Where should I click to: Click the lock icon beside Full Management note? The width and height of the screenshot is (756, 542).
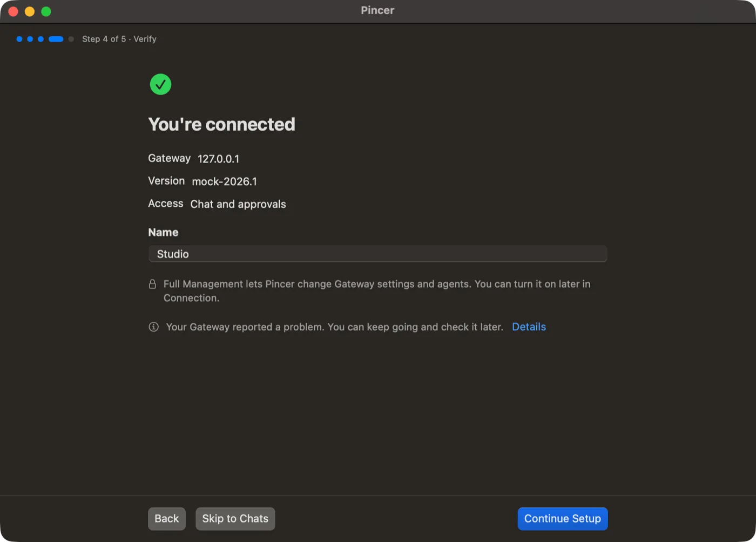tap(153, 284)
